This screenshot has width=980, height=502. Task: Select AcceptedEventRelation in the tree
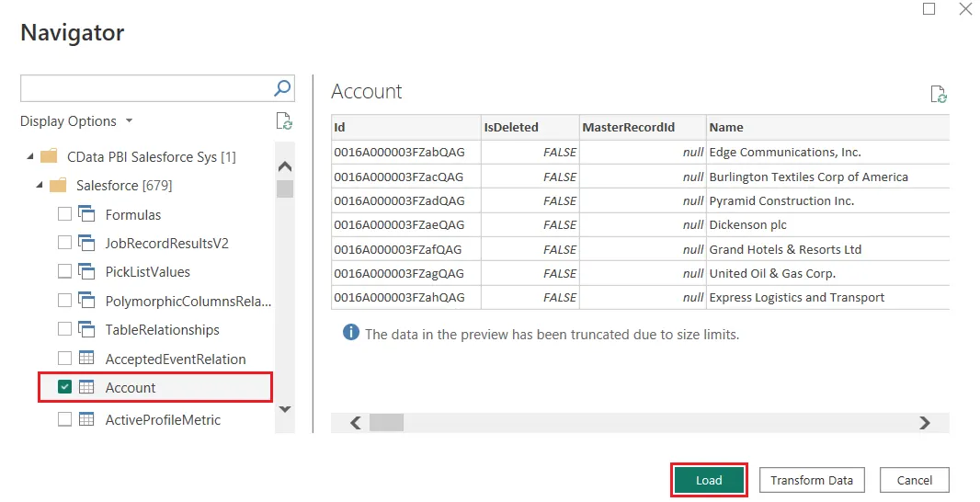(175, 359)
